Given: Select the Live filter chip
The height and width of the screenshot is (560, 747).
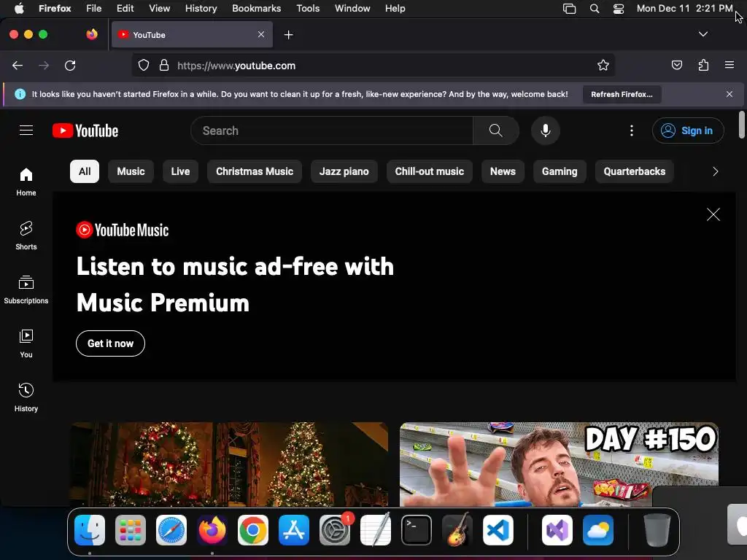Looking at the screenshot, I should tap(181, 171).
